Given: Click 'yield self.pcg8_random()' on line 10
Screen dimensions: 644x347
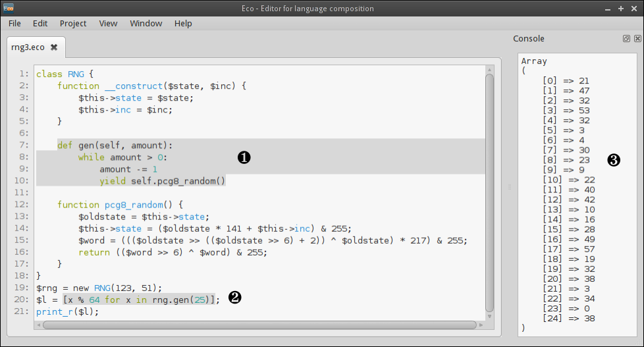Looking at the screenshot, I should (x=162, y=181).
